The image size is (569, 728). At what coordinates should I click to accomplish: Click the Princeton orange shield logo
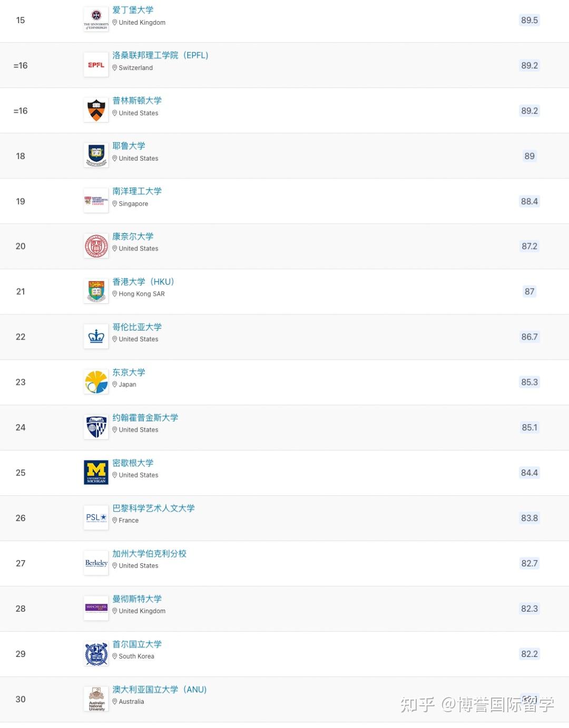(96, 111)
